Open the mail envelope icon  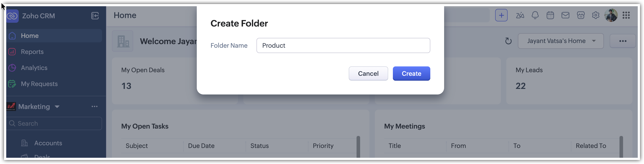click(565, 16)
